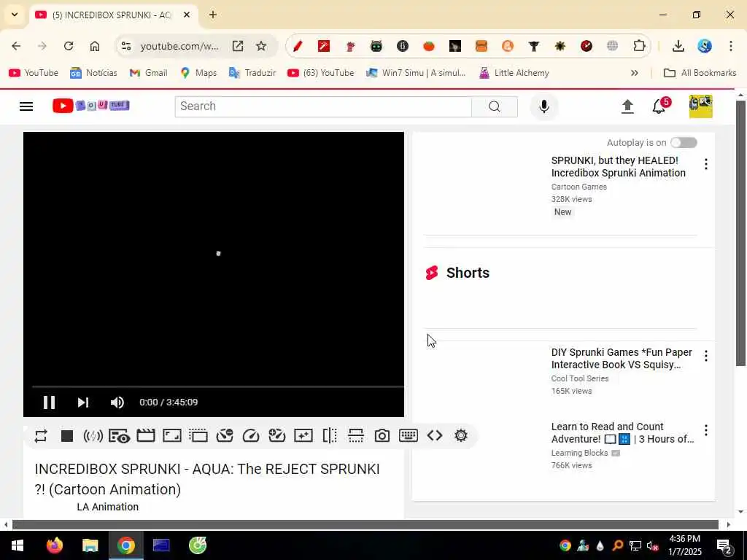Viewport: 747px width, 560px height.
Task: Seek on the video progress bar
Action: (x=217, y=386)
